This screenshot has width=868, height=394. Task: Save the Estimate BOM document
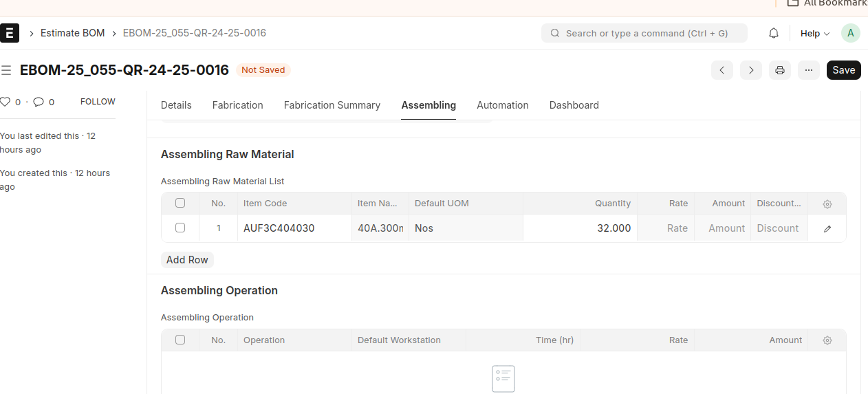pyautogui.click(x=843, y=70)
